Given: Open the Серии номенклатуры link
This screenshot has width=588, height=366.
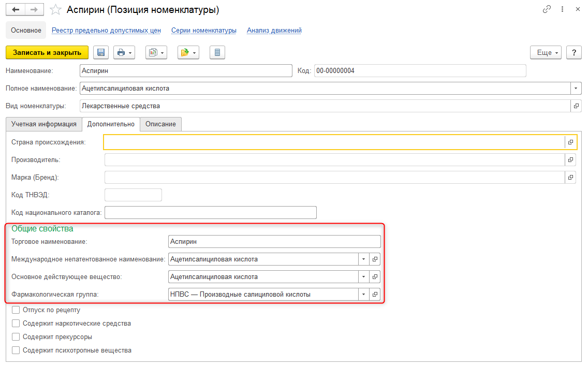Looking at the screenshot, I should (x=203, y=31).
